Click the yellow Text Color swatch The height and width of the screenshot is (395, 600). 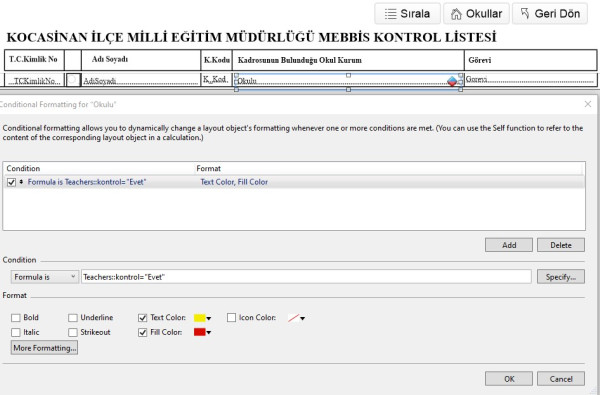pyautogui.click(x=200, y=318)
